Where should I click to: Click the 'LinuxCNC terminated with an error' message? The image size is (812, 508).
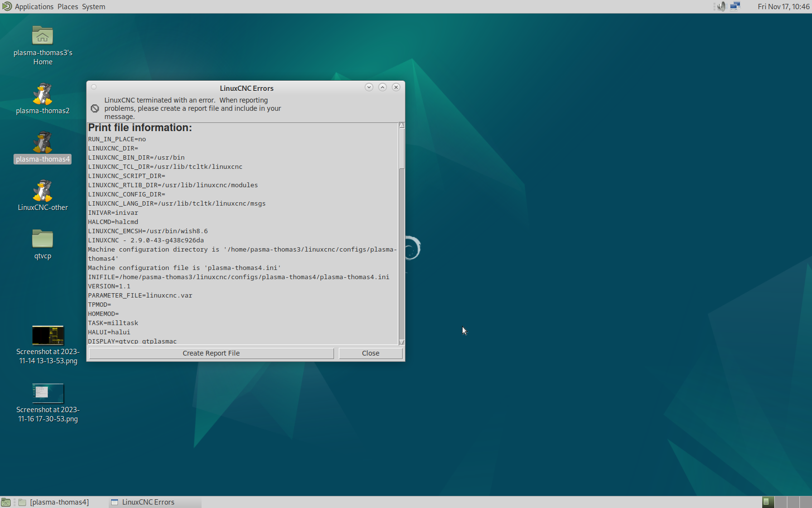pyautogui.click(x=193, y=108)
